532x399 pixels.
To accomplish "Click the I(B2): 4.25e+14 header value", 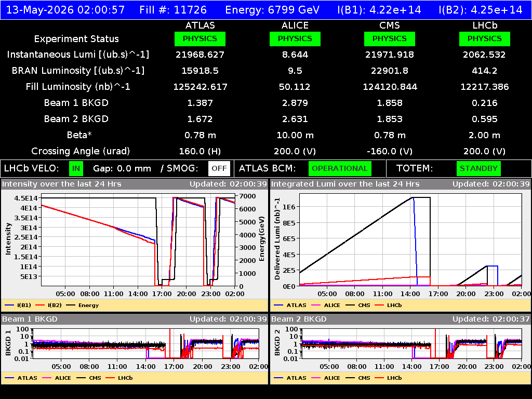I will pyautogui.click(x=481, y=10).
